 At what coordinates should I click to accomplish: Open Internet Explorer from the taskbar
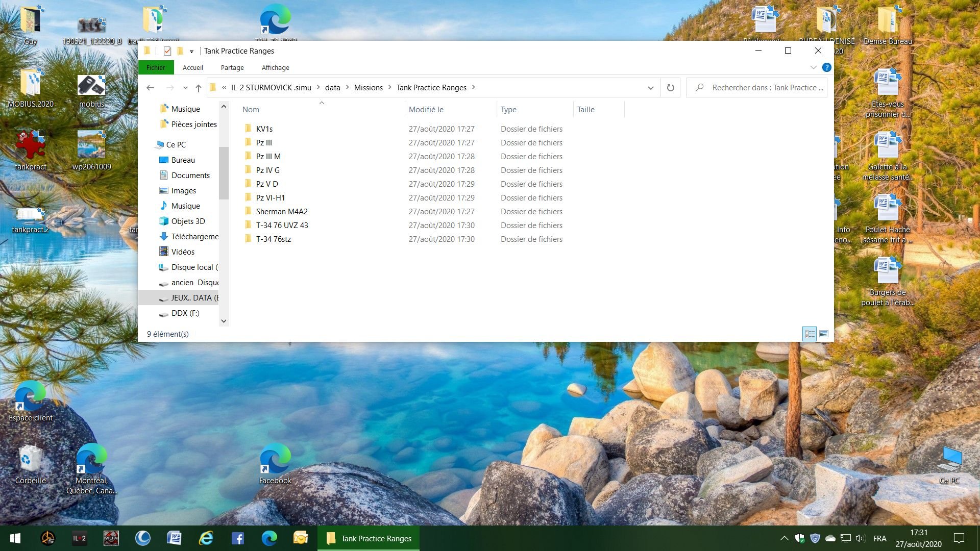tap(206, 538)
